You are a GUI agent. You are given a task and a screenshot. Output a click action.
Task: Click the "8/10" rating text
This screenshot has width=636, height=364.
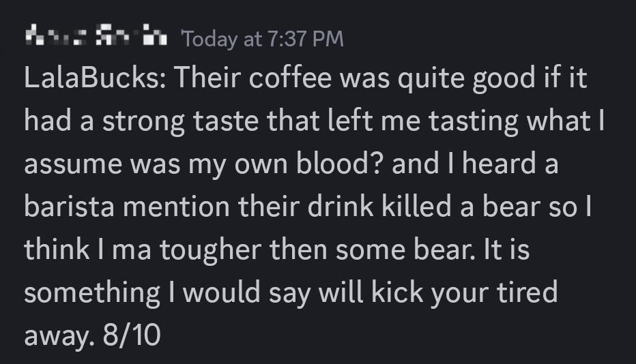[x=134, y=336]
